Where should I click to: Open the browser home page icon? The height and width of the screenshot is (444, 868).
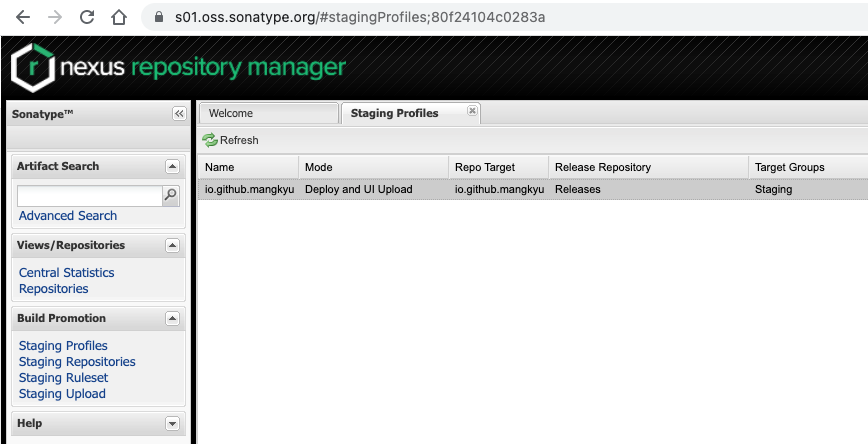[119, 17]
